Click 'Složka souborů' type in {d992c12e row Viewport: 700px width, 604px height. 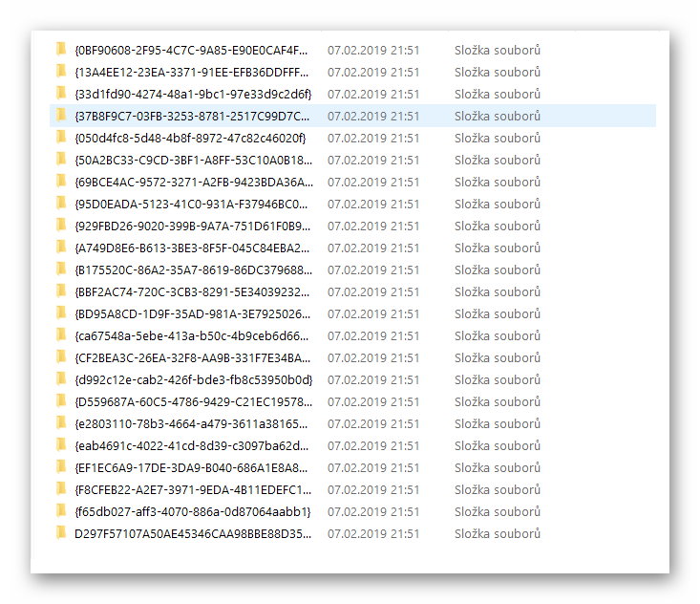pyautogui.click(x=498, y=379)
